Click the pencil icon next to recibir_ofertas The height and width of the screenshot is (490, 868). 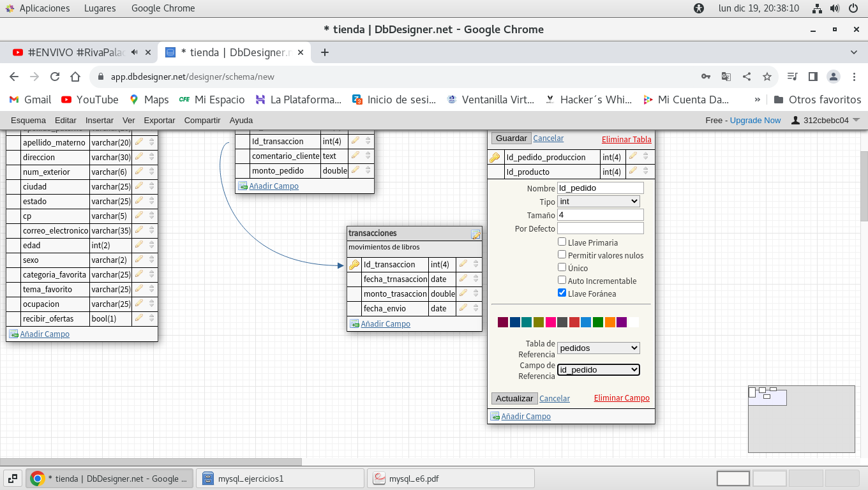pos(139,318)
